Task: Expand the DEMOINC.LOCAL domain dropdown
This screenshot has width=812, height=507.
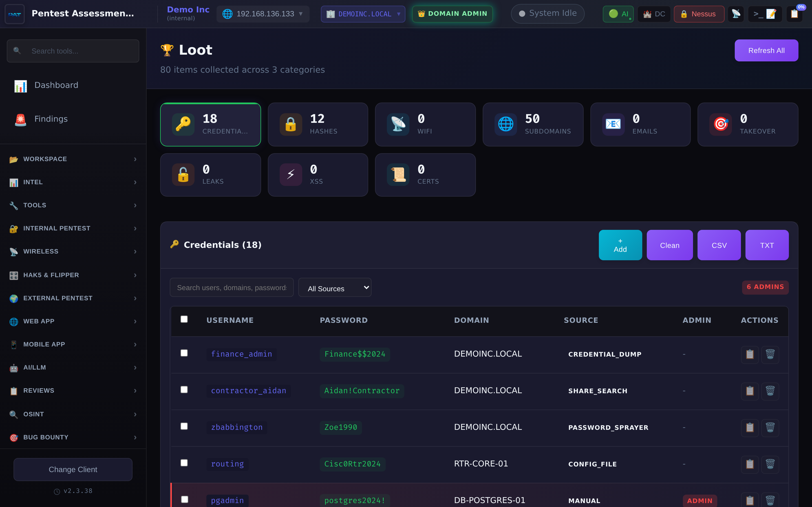Action: point(363,14)
